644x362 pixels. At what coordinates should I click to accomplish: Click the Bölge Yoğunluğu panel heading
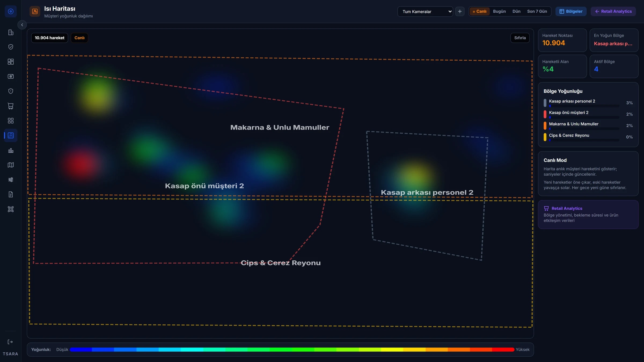click(563, 91)
